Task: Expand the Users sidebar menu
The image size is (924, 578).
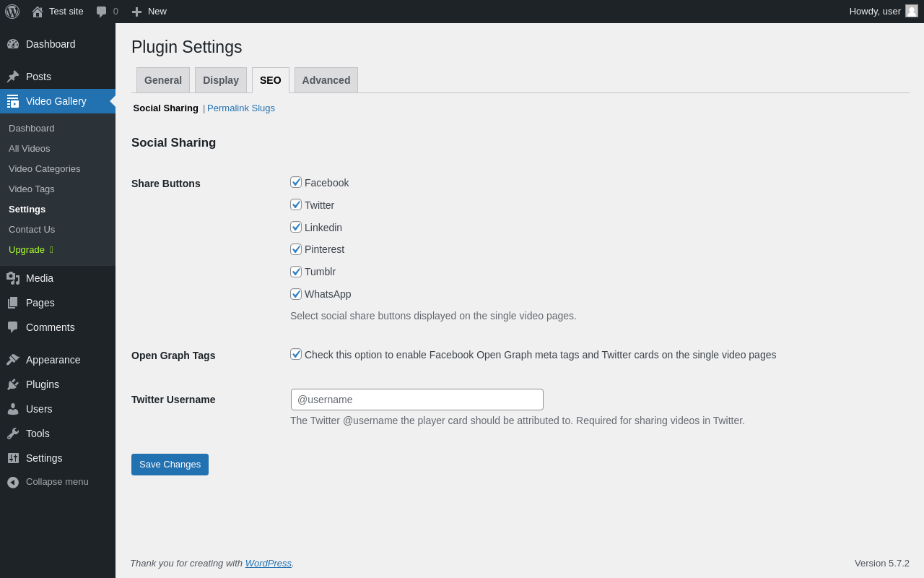Action: click(39, 409)
